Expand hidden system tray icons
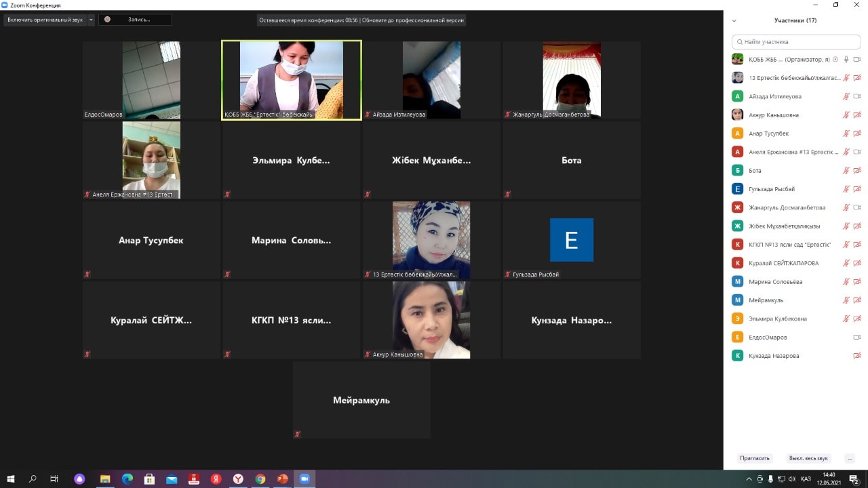868x488 pixels. [749, 479]
